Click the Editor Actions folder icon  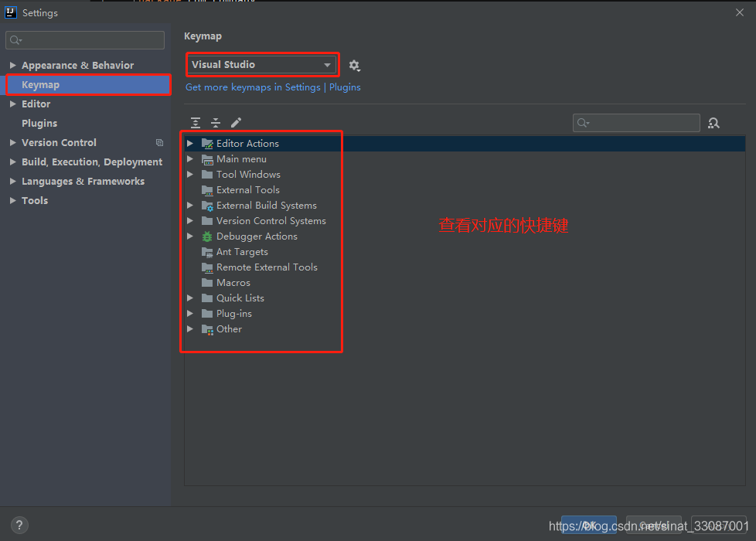point(207,143)
